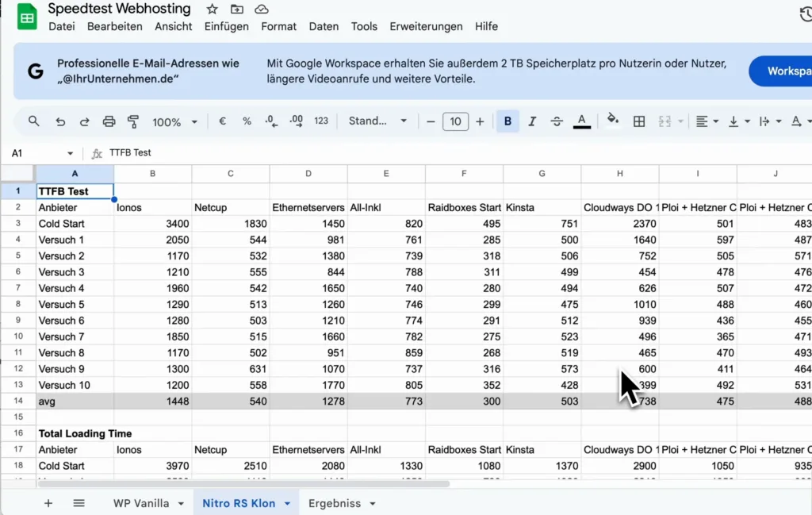The height and width of the screenshot is (515, 812).
Task: Open the Erweiterungen menu
Action: pos(426,26)
